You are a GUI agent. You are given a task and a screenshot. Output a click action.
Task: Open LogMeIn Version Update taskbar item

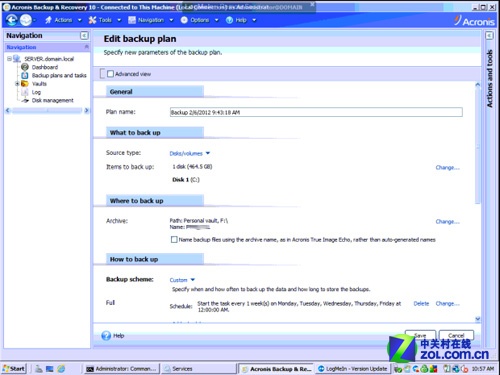click(353, 369)
